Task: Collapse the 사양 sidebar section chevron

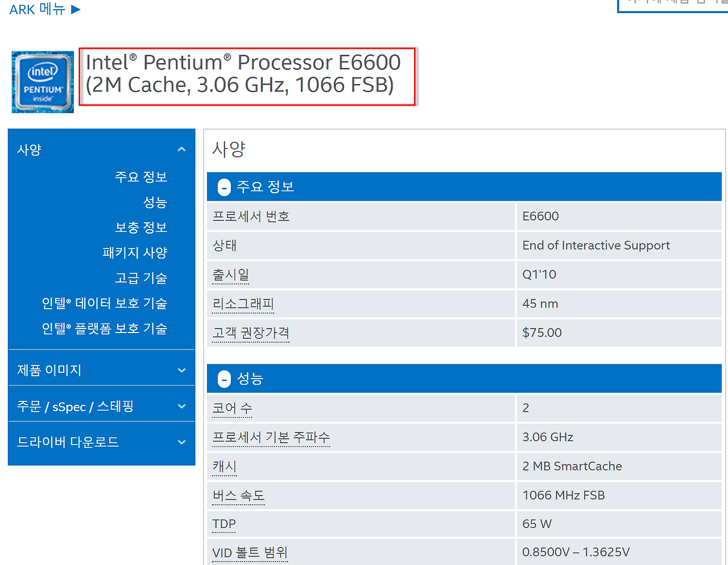Action: [181, 149]
